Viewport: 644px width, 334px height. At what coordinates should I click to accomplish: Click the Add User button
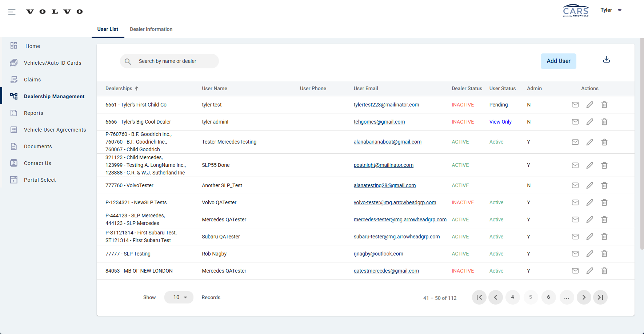[x=558, y=61]
